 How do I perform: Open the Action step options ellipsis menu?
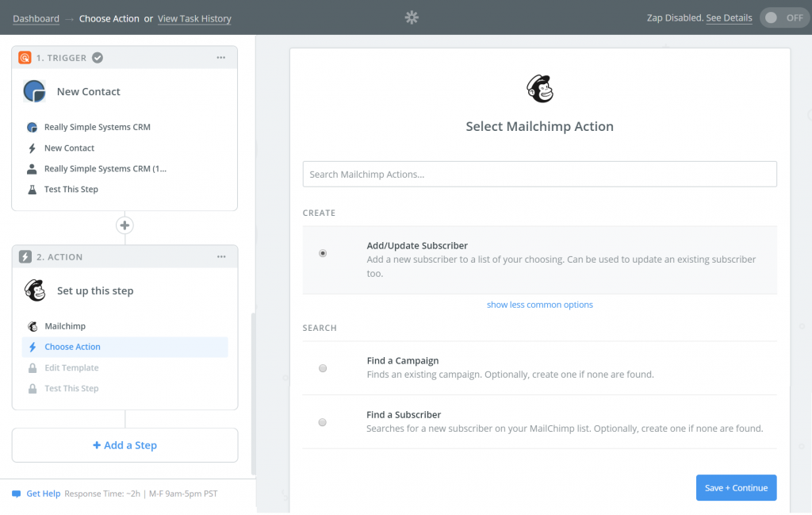[222, 256]
